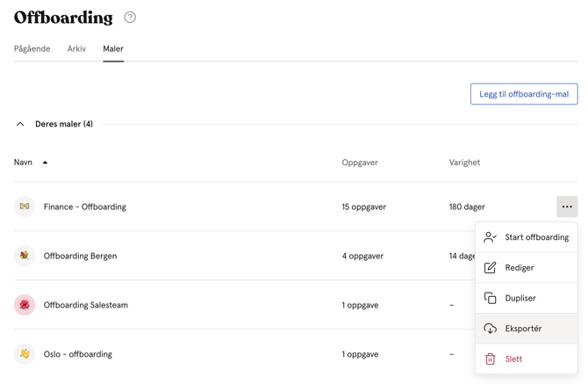Viewport: 588px width, 384px height.
Task: Switch to the Pågående tab
Action: (x=32, y=49)
